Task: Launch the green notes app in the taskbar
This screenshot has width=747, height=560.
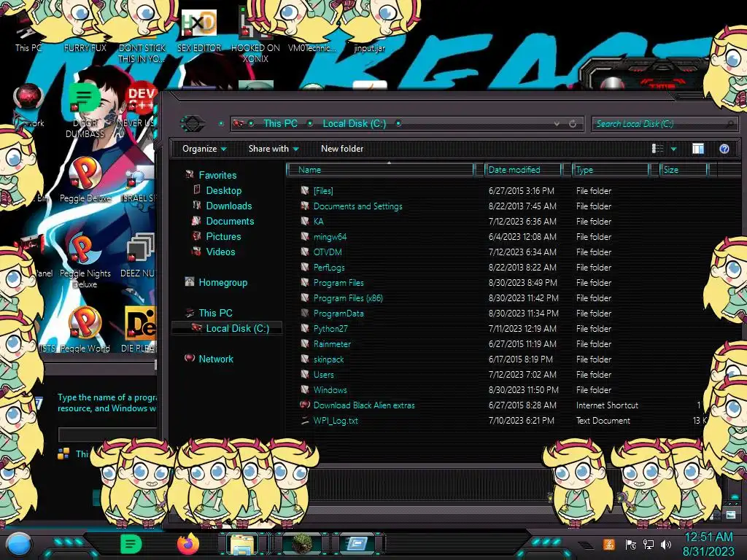Action: pyautogui.click(x=131, y=544)
